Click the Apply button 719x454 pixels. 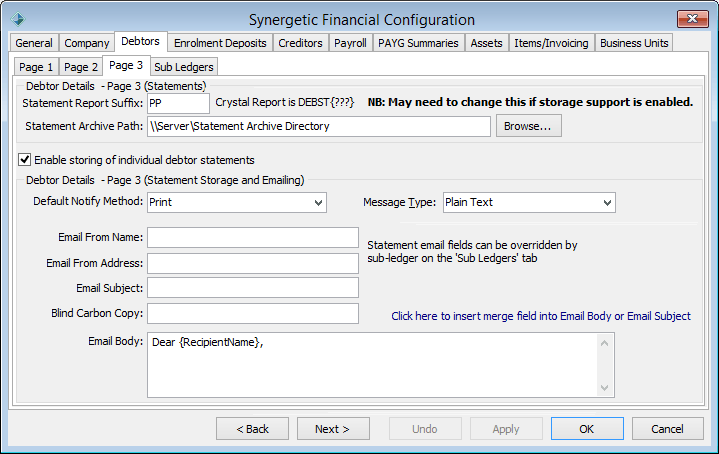pos(506,429)
